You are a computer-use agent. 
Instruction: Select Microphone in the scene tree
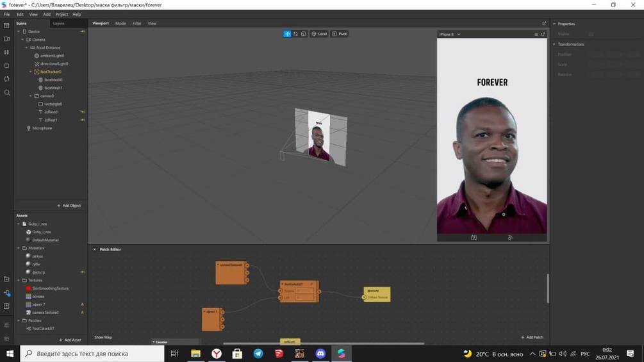point(42,128)
